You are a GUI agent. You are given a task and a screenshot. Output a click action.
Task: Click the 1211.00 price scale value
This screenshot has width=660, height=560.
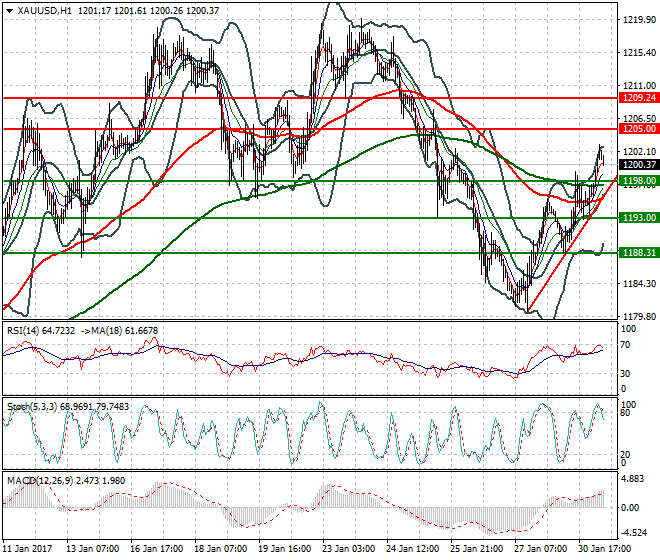(639, 85)
